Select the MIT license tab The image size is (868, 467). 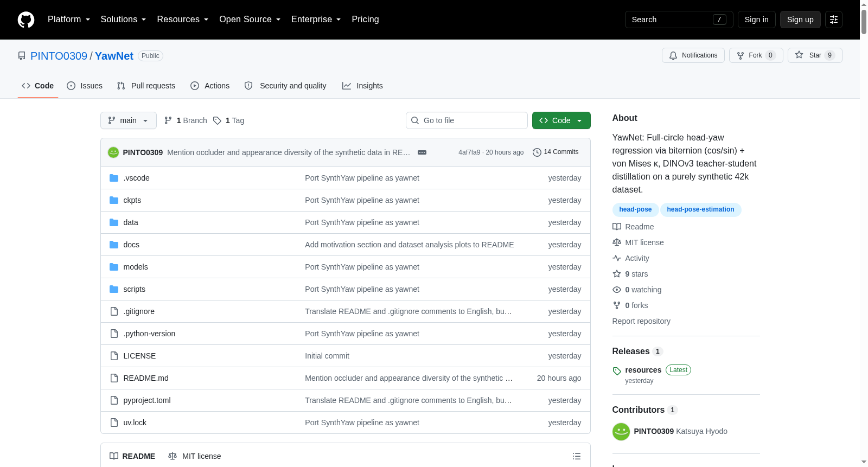point(195,456)
